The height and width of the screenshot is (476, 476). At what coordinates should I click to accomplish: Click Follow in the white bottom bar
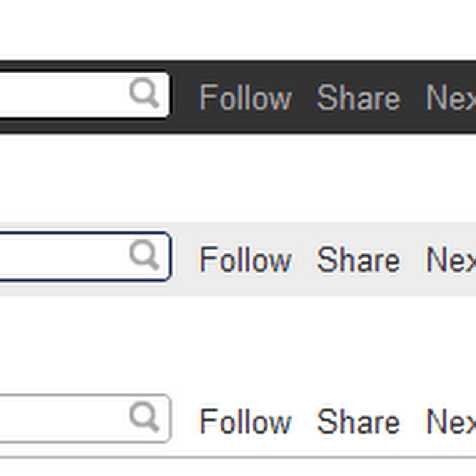[x=245, y=422]
